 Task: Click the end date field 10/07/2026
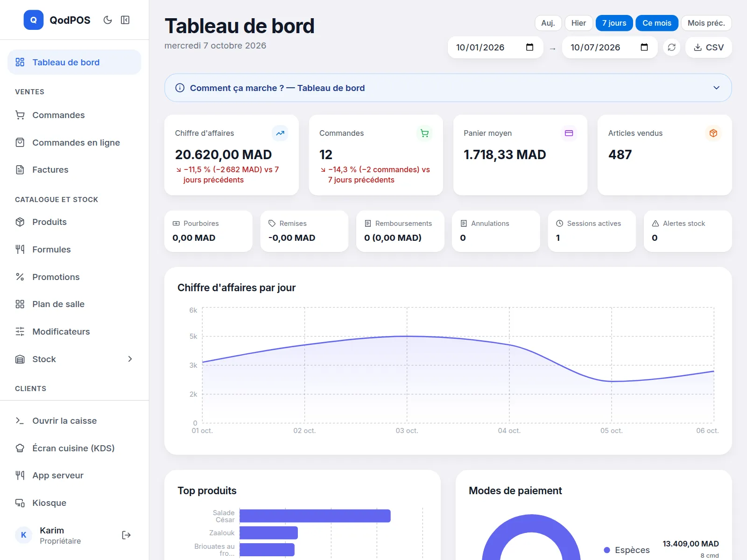(610, 47)
